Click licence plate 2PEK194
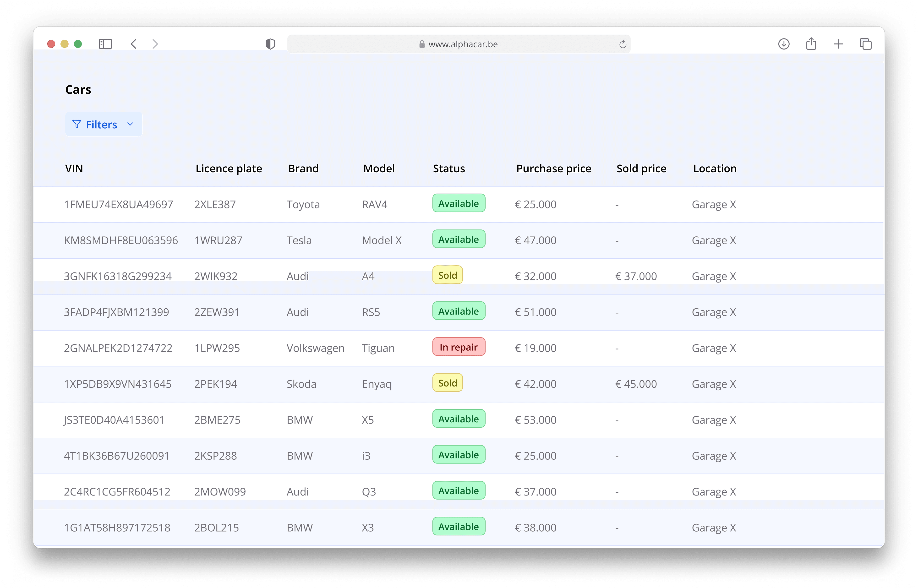 coord(216,384)
